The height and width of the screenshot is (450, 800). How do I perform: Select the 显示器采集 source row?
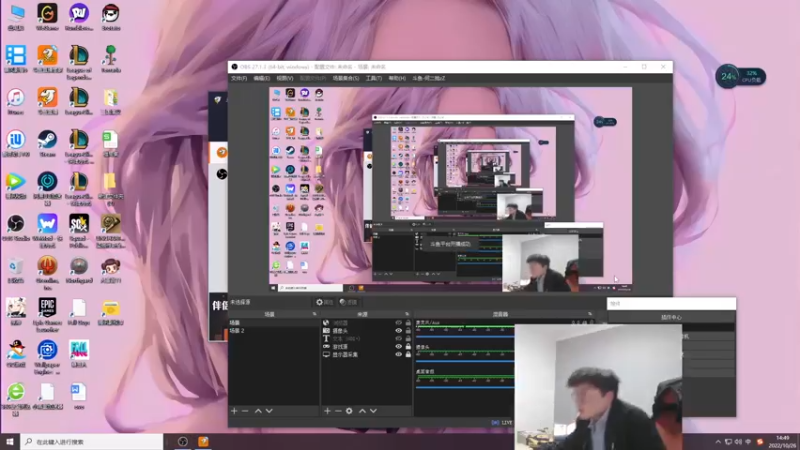pos(366,355)
